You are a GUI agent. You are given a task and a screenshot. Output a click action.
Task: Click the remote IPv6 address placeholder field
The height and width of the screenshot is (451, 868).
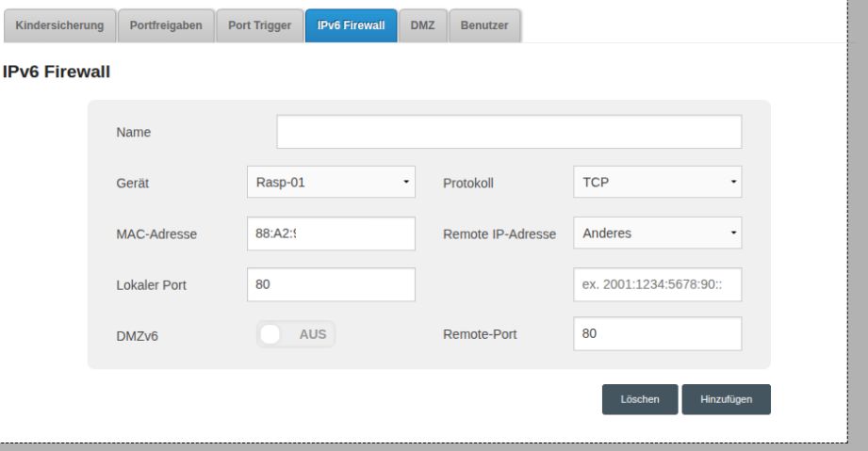[657, 284]
